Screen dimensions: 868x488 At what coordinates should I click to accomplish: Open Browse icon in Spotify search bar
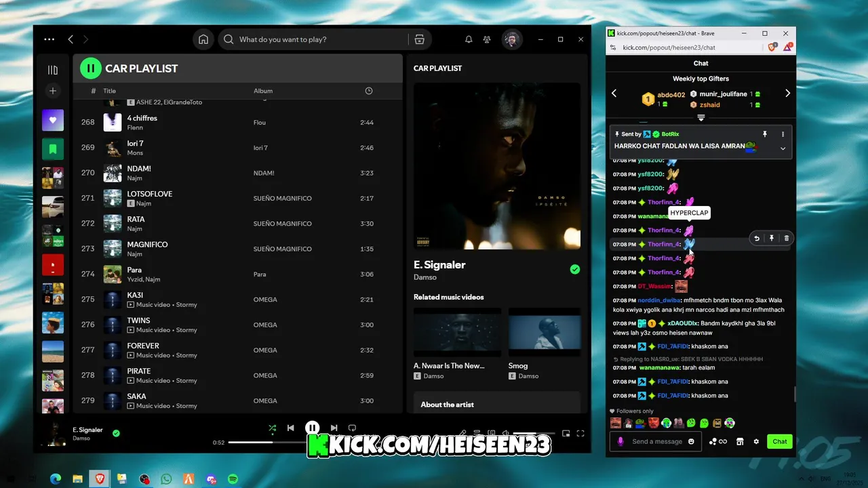point(419,39)
